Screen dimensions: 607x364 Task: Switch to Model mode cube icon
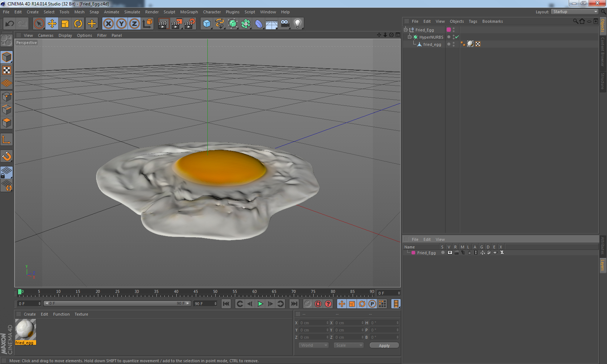point(7,57)
